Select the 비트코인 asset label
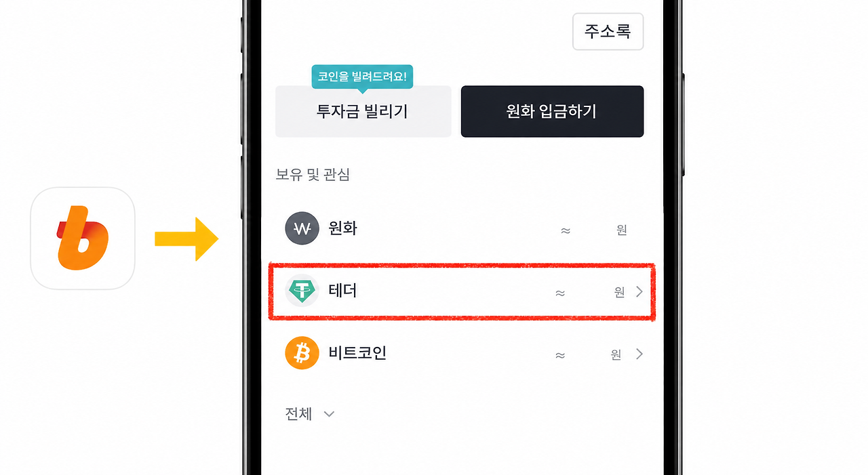This screenshot has width=868, height=475. (x=357, y=353)
